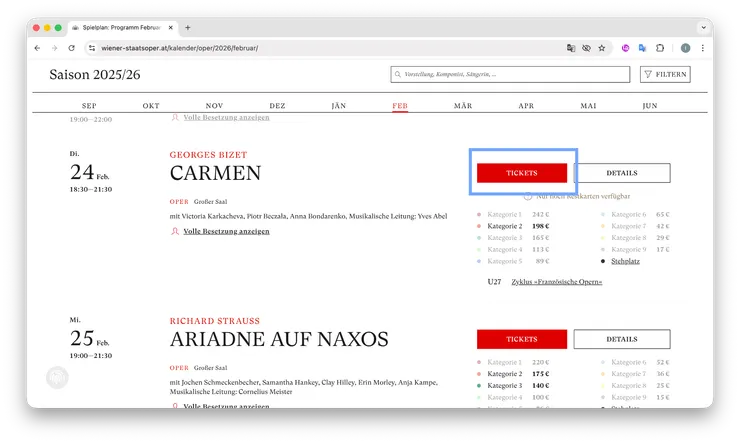Switch to the OKT month

point(151,106)
